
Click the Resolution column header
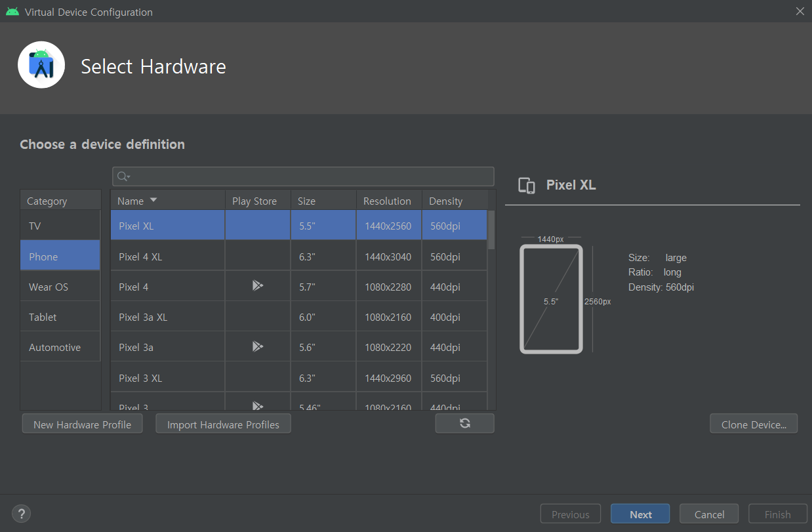[389, 201]
